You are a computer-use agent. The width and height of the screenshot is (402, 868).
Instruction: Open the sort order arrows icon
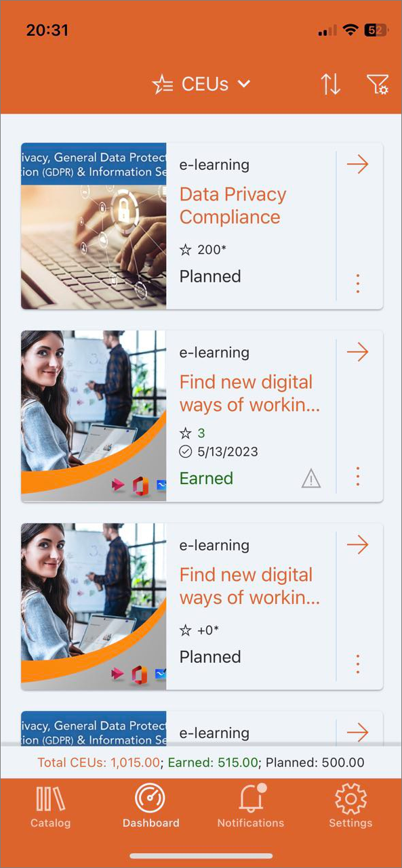click(330, 84)
